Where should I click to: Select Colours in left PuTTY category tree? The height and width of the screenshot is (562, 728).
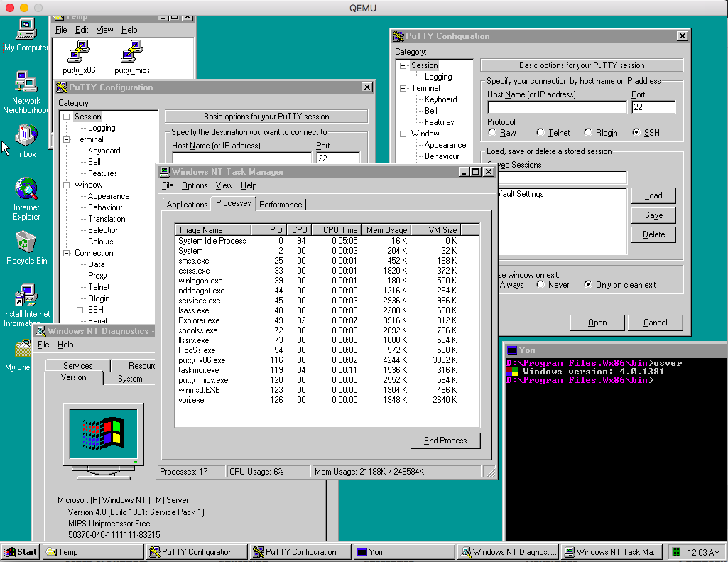tap(101, 242)
